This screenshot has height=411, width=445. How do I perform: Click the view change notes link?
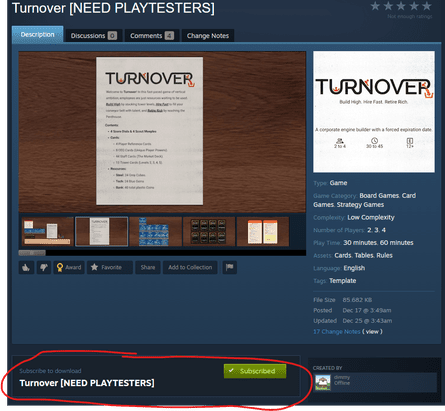372,332
